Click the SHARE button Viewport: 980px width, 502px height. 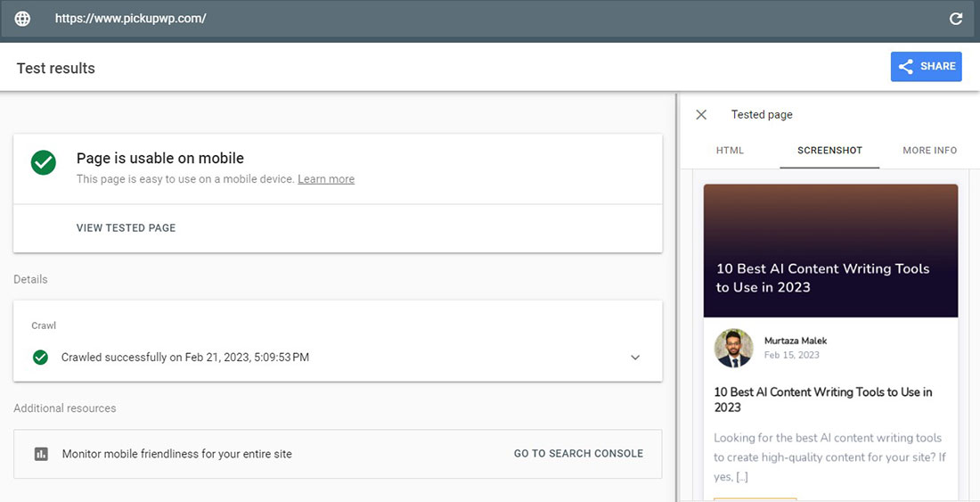926,66
